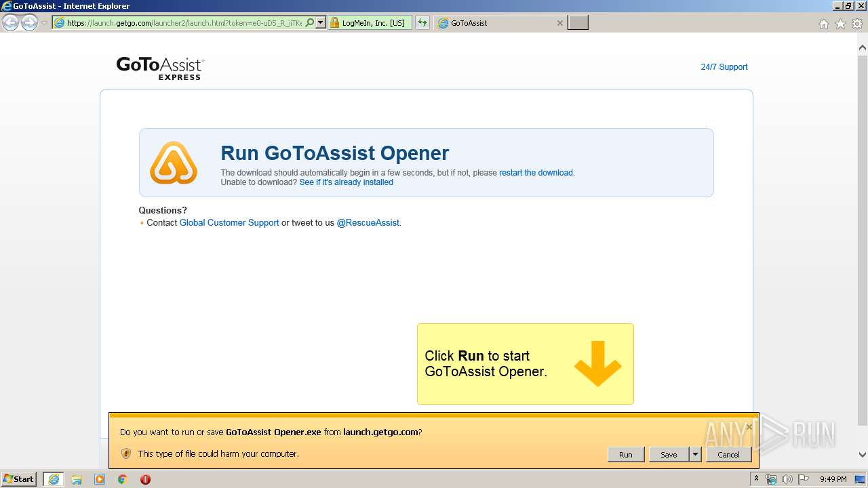Open Favorites star icon

click(840, 24)
